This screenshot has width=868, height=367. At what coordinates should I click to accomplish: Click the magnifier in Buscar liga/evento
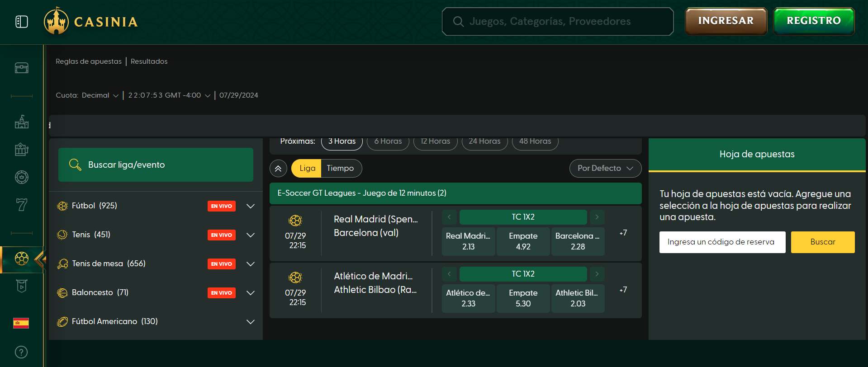75,165
